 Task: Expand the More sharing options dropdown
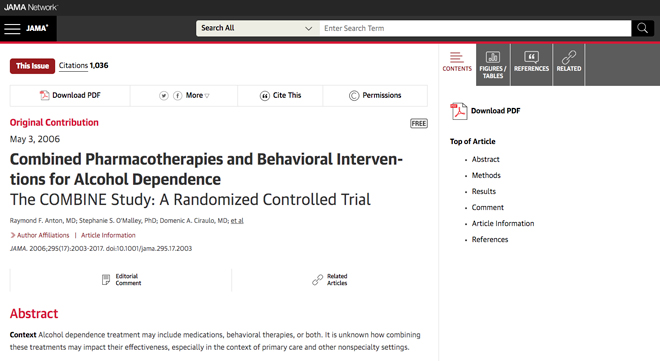point(197,96)
